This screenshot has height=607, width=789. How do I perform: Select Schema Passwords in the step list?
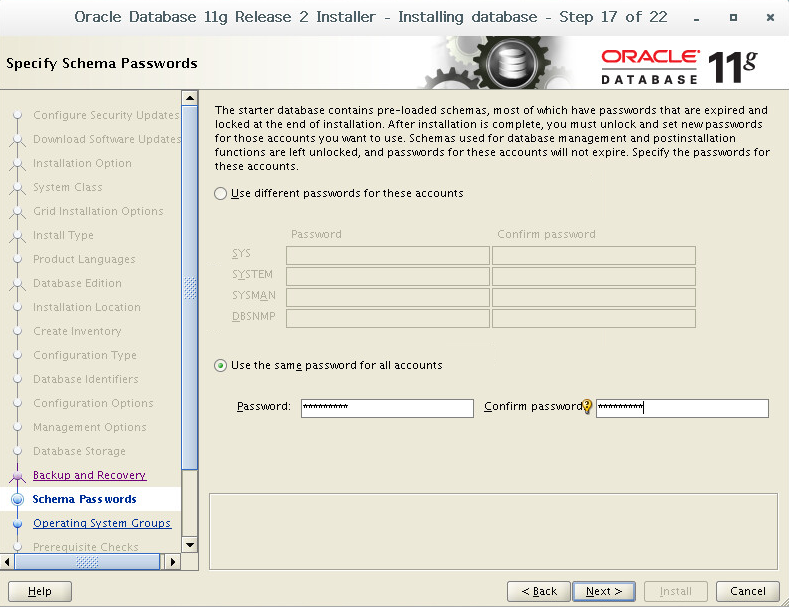point(85,499)
